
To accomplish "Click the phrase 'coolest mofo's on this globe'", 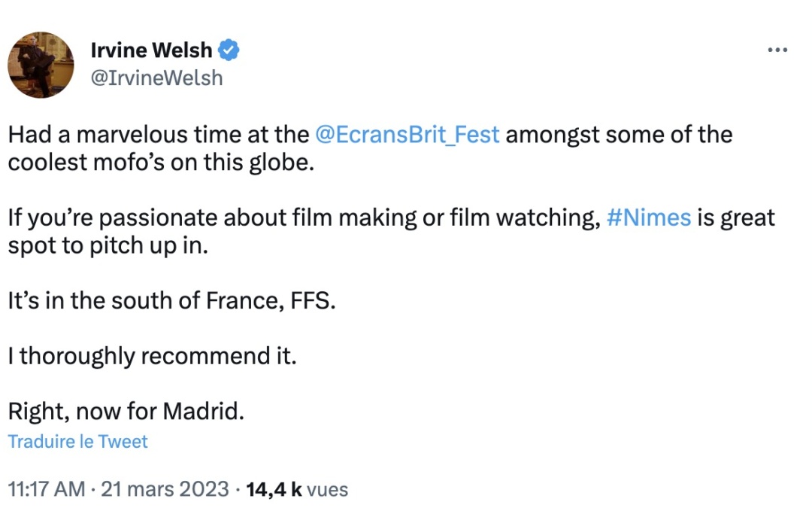I will point(161,163).
